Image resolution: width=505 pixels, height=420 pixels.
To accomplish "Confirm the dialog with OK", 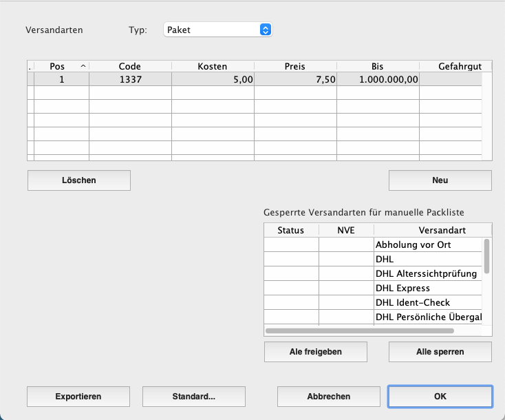I will click(440, 397).
